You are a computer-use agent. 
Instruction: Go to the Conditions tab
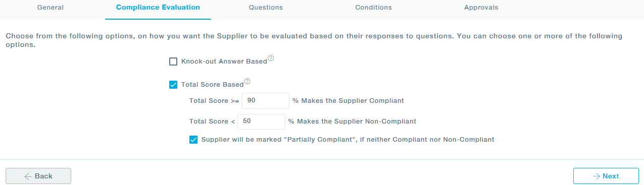373,8
